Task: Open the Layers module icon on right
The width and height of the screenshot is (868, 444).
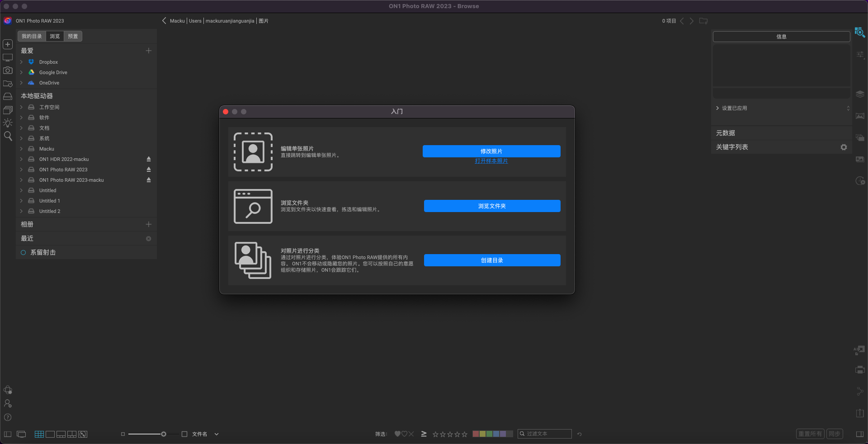Action: [860, 94]
